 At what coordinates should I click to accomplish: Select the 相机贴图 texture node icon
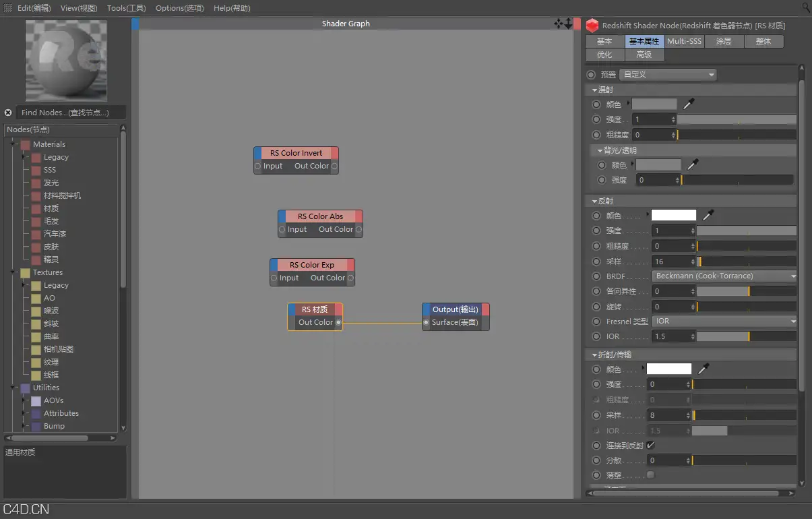[x=36, y=349]
